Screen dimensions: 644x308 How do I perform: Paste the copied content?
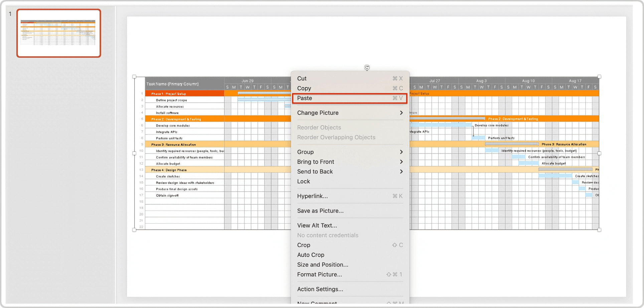349,98
